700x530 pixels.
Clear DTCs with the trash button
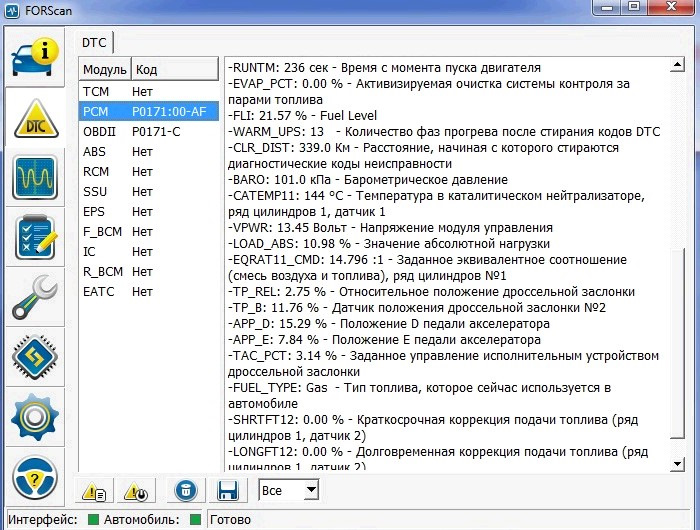186,490
